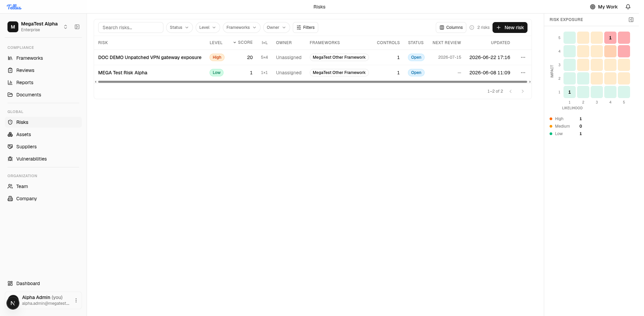Open the Status filter dropdown
Image resolution: width=644 pixels, height=316 pixels.
(x=179, y=27)
